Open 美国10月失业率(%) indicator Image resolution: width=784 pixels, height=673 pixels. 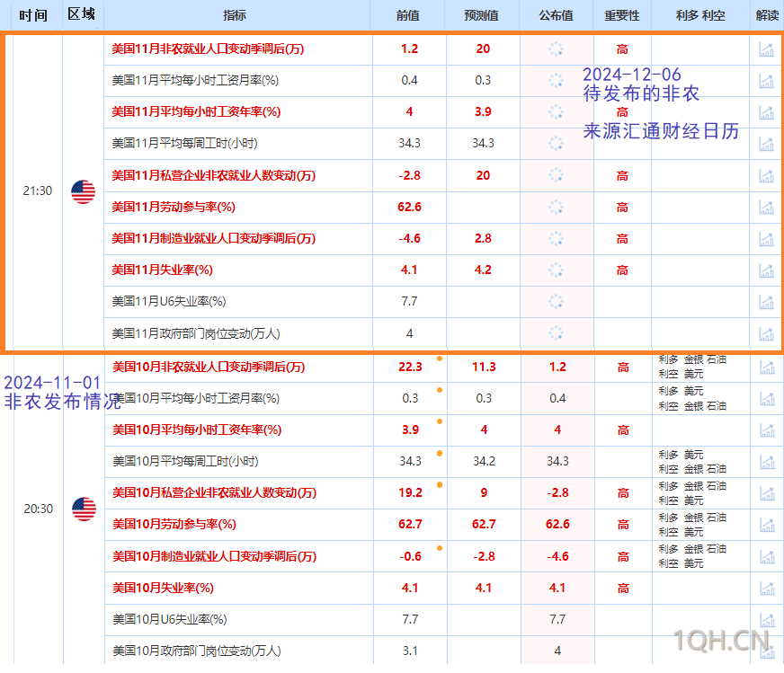point(163,588)
